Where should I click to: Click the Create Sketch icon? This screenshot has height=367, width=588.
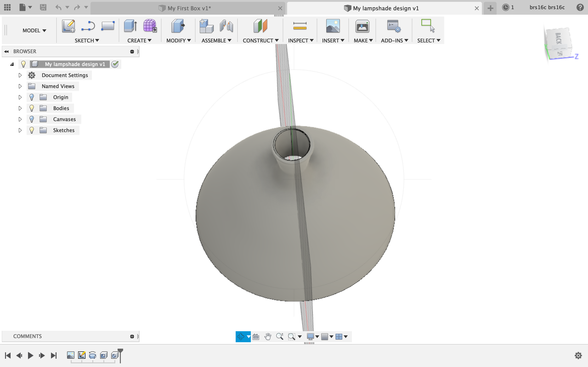(68, 26)
